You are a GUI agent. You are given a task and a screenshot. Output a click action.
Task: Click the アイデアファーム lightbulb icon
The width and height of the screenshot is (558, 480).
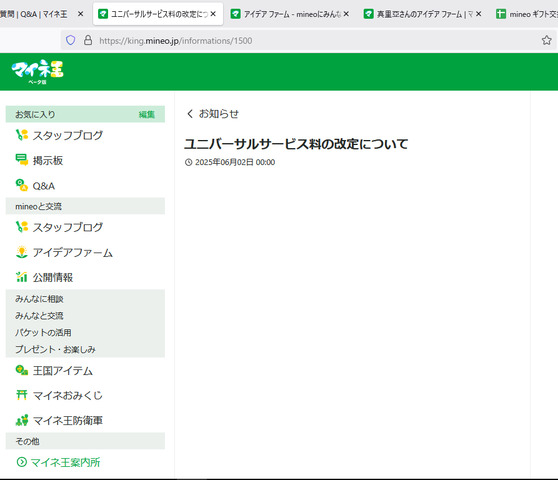click(x=22, y=252)
